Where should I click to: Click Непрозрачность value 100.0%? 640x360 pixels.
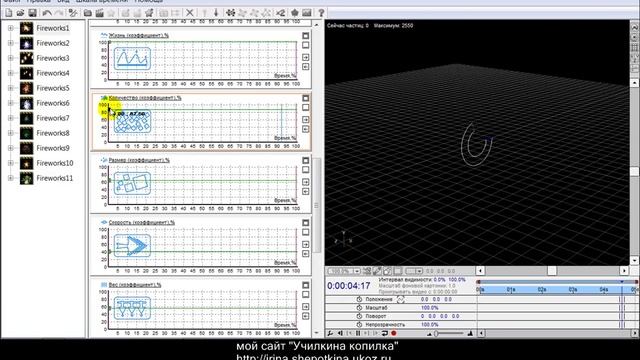pos(429,325)
